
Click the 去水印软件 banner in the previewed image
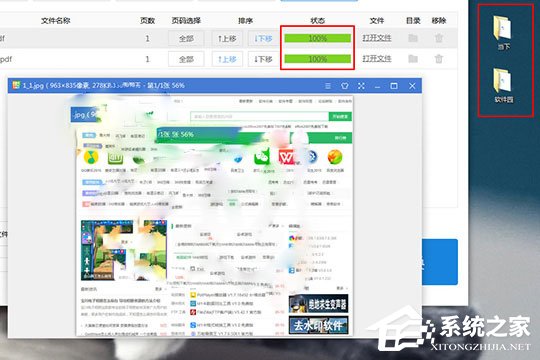pos(318,326)
